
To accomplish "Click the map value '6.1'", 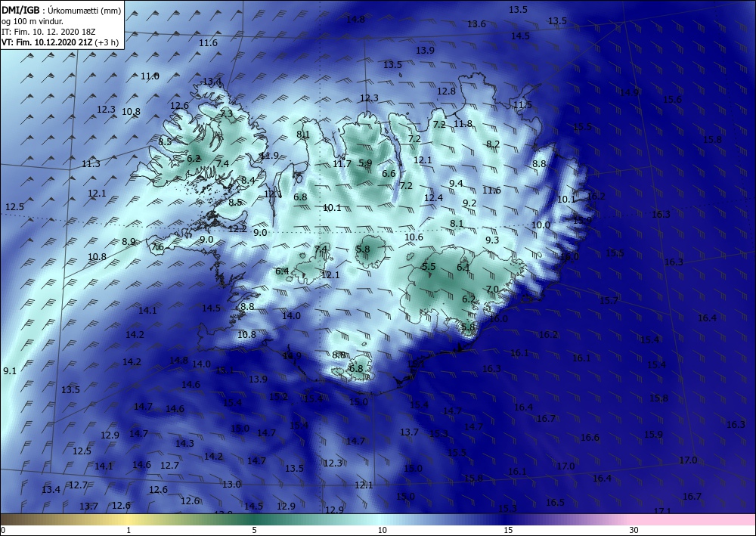I will [463, 268].
